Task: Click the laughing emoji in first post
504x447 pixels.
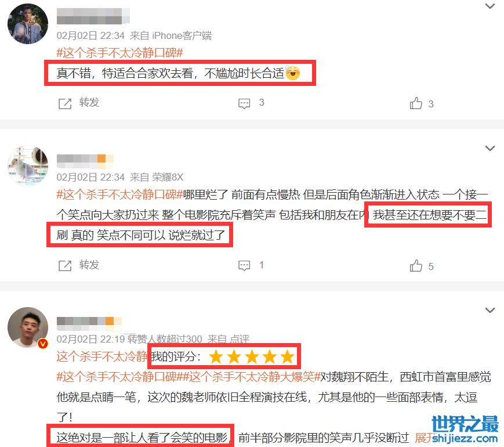Action: (x=292, y=73)
